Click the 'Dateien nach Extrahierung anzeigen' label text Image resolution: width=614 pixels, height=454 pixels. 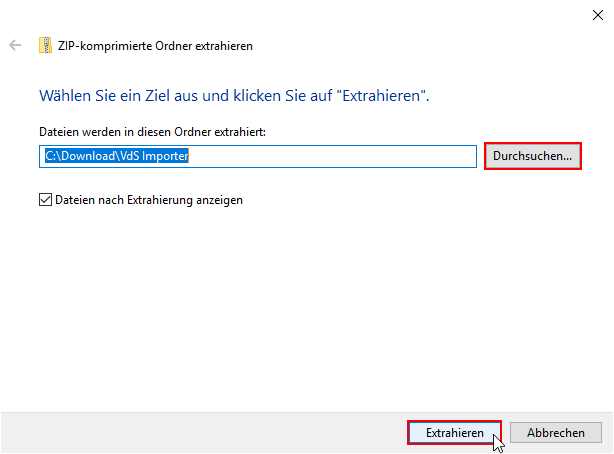tap(149, 200)
